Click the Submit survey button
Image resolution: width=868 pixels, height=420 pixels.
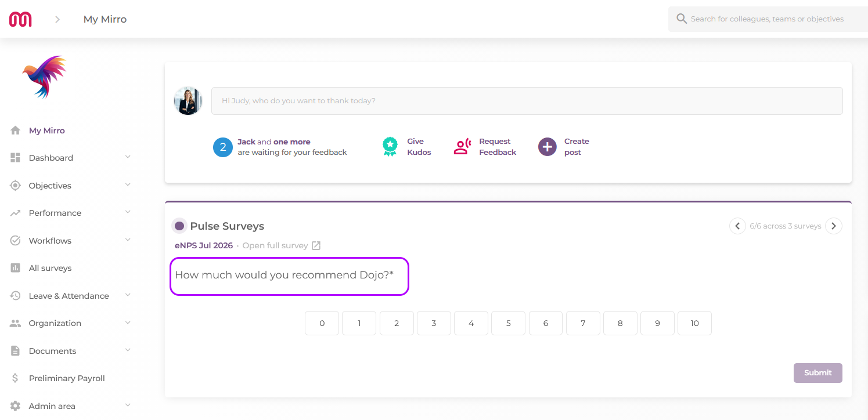818,373
